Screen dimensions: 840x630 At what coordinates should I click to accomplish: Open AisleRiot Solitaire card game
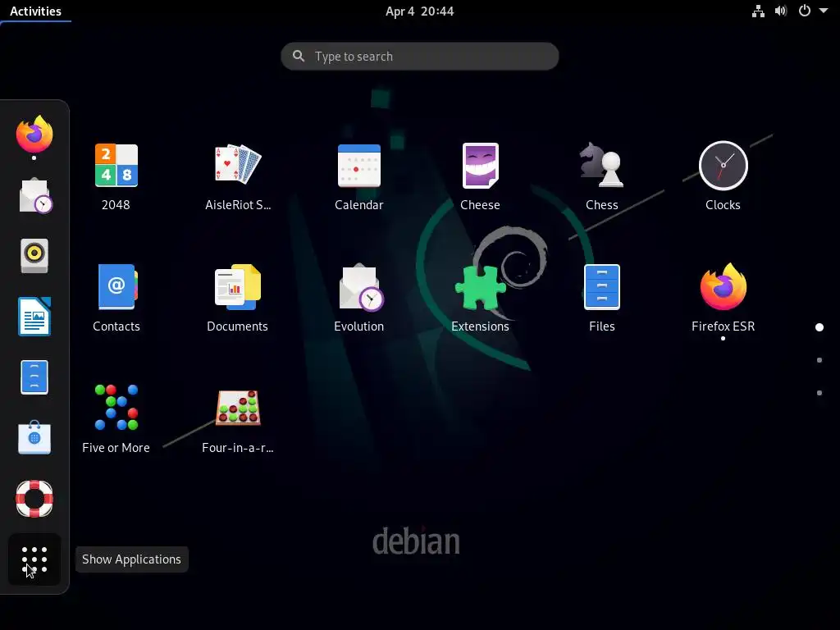point(238,166)
